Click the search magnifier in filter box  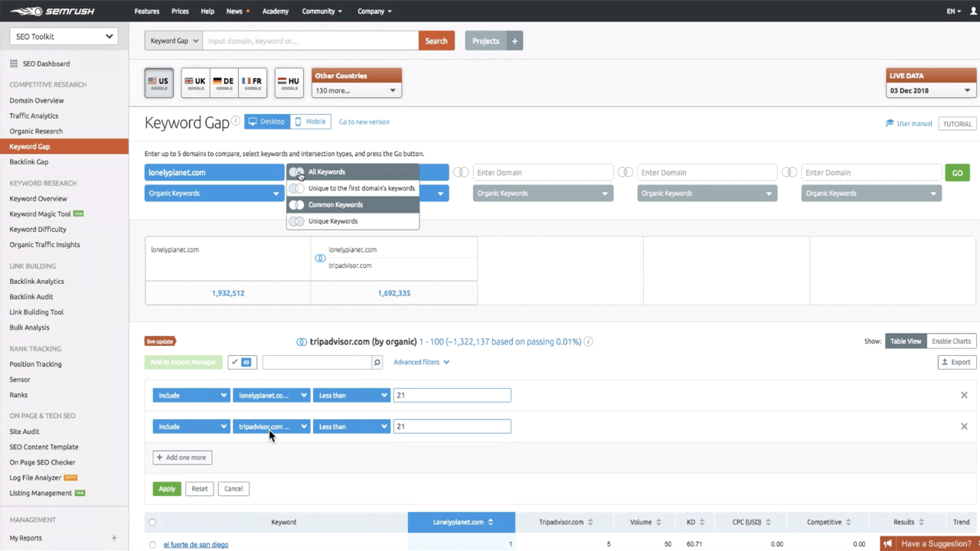[377, 362]
